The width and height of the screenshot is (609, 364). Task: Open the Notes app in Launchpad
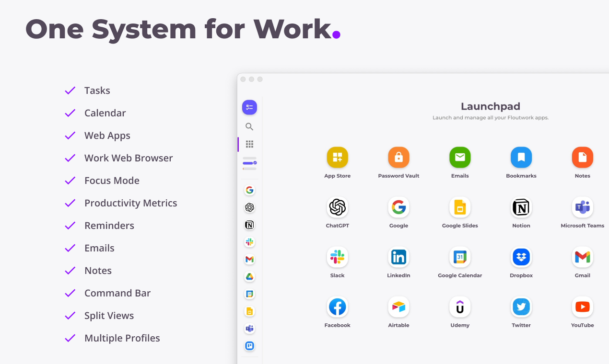pos(583,158)
